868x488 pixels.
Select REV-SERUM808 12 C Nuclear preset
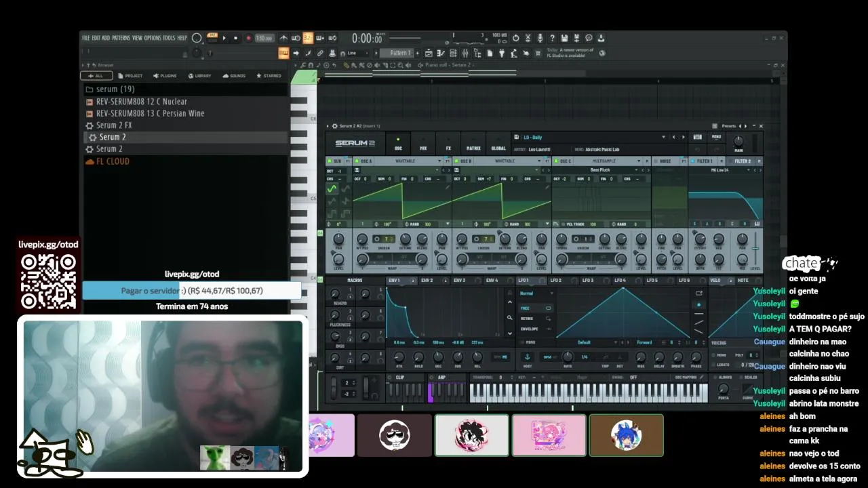coord(184,102)
